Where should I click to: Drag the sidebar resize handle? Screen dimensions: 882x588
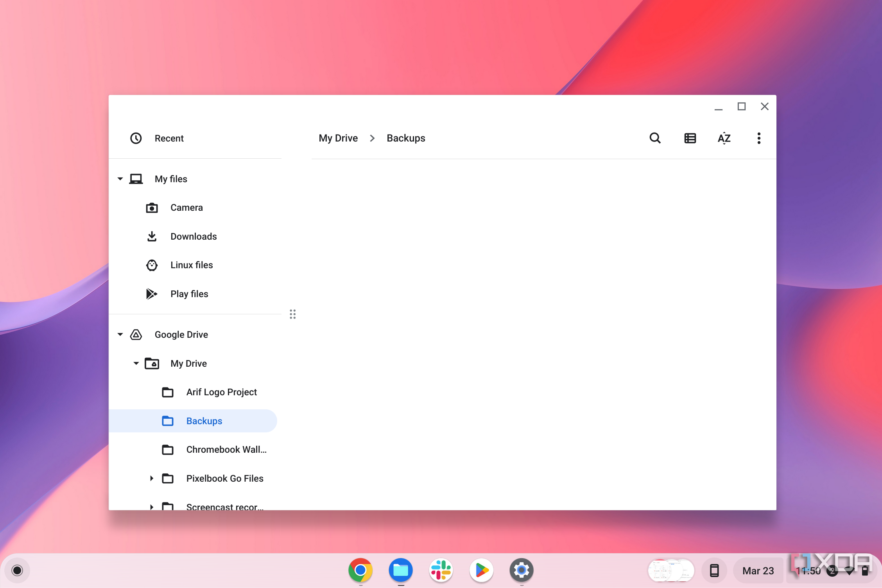coord(293,314)
